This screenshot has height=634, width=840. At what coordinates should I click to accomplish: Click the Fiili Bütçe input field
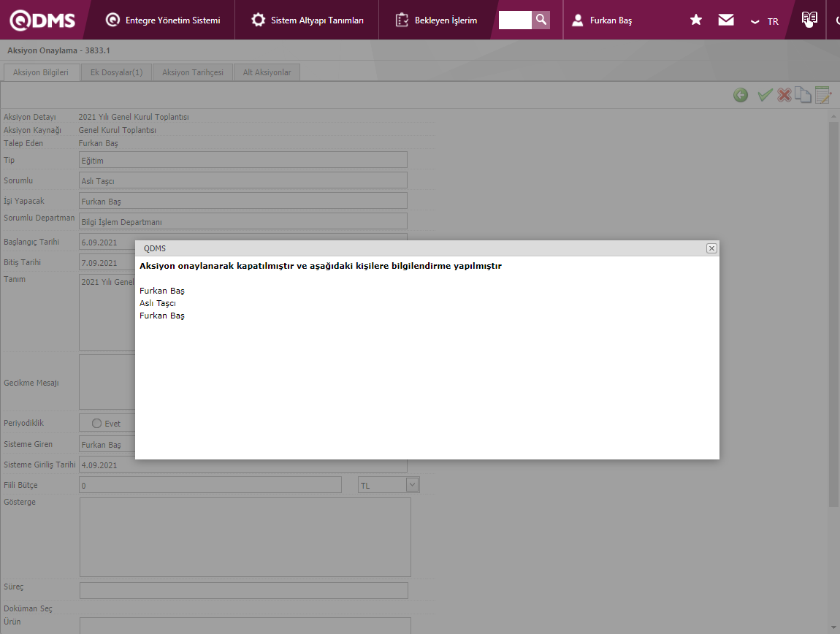[210, 485]
